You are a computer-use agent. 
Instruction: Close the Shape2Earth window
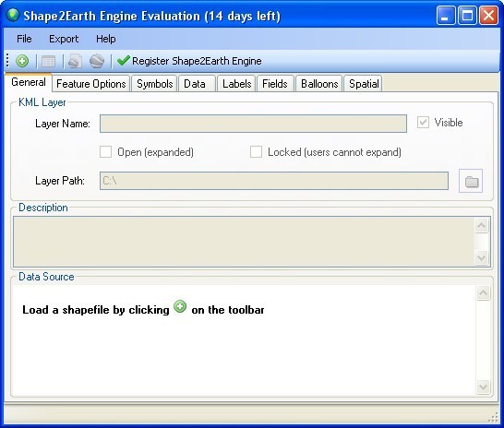(x=488, y=16)
